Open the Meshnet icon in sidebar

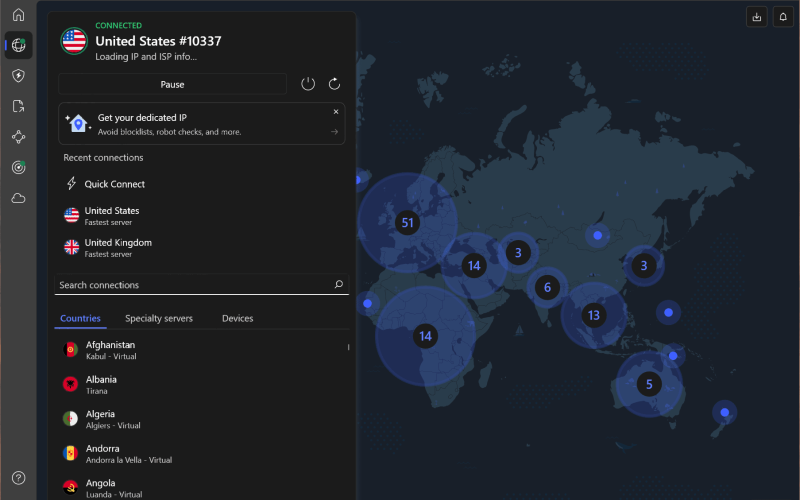[18, 137]
